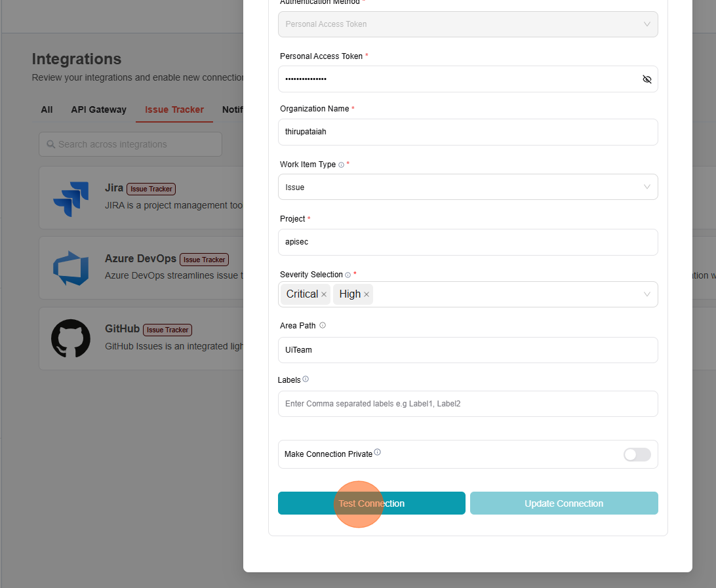
Task: Remove the Critical severity tag
Action: [x=324, y=295]
